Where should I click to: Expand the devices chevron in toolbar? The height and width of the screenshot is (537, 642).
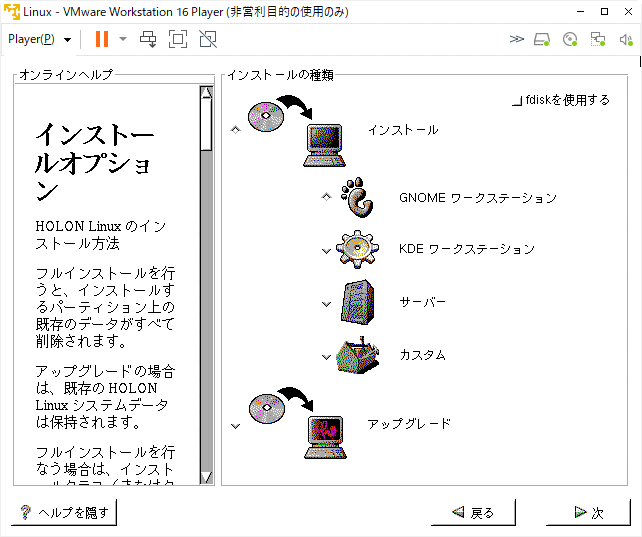click(517, 39)
